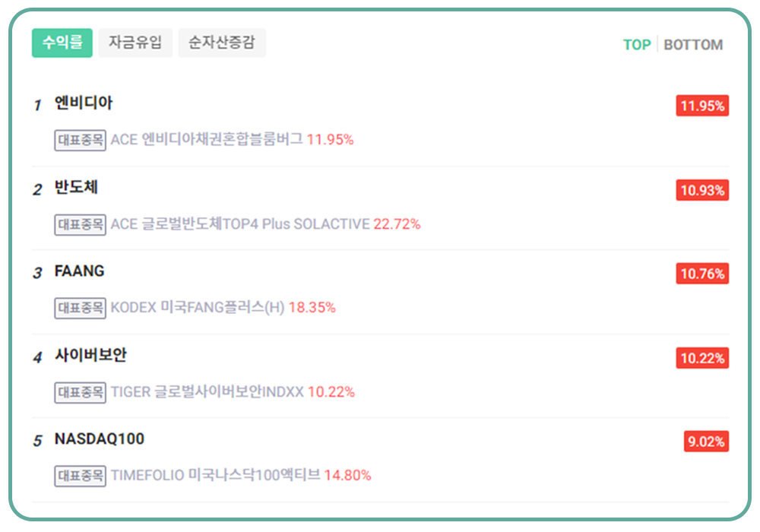Image resolution: width=760 pixels, height=532 pixels.
Task: Switch to the 자금유입 tab
Action: pyautogui.click(x=135, y=43)
